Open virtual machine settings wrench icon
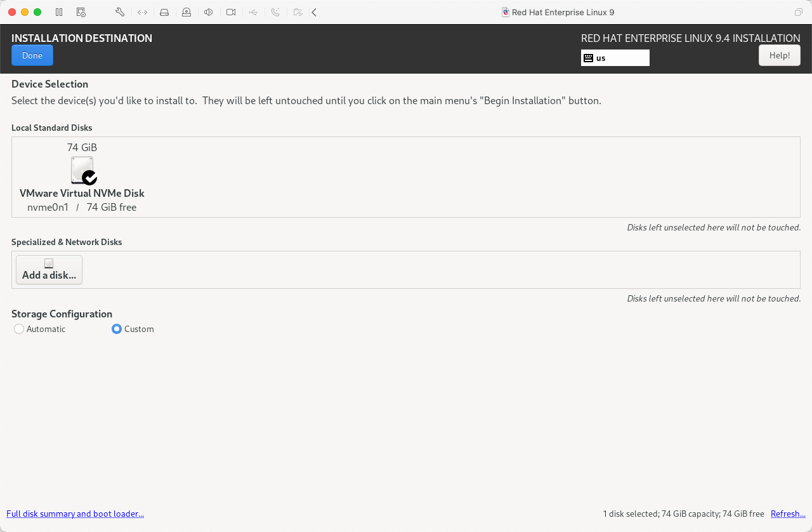This screenshot has width=812, height=532. click(x=120, y=12)
